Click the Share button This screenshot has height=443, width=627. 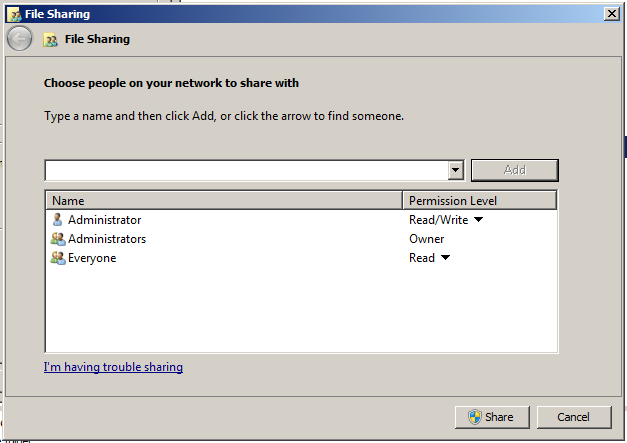coord(489,417)
